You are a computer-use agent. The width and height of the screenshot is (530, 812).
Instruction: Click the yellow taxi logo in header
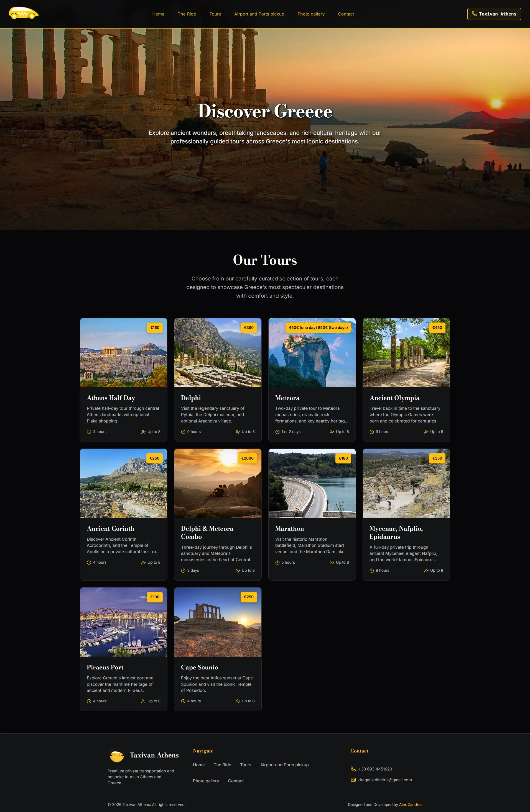[x=24, y=13]
